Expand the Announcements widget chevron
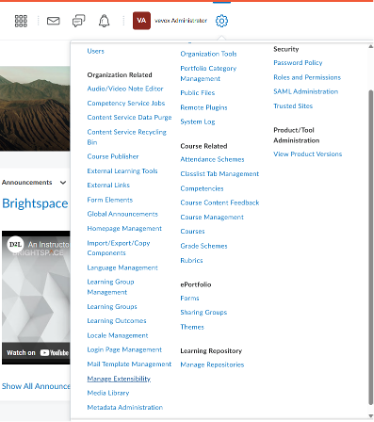This screenshot has height=422, width=374. (63, 183)
